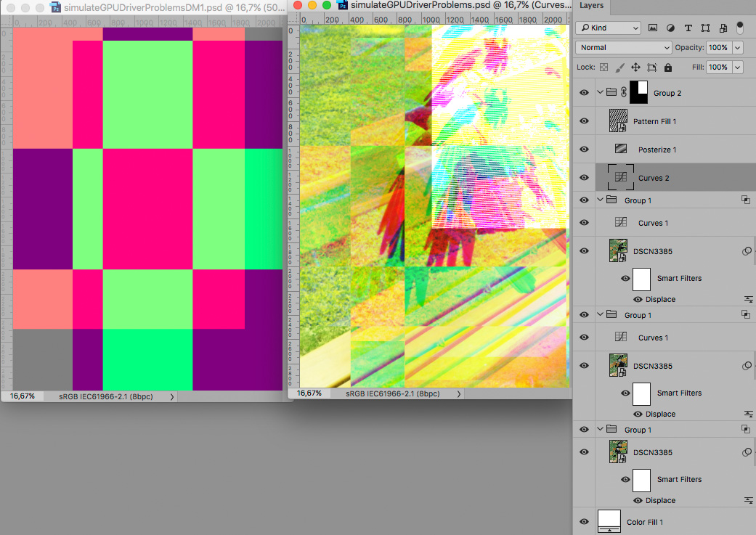Click the white Color Fill 1 swatch
The width and height of the screenshot is (756, 535).
click(x=609, y=521)
